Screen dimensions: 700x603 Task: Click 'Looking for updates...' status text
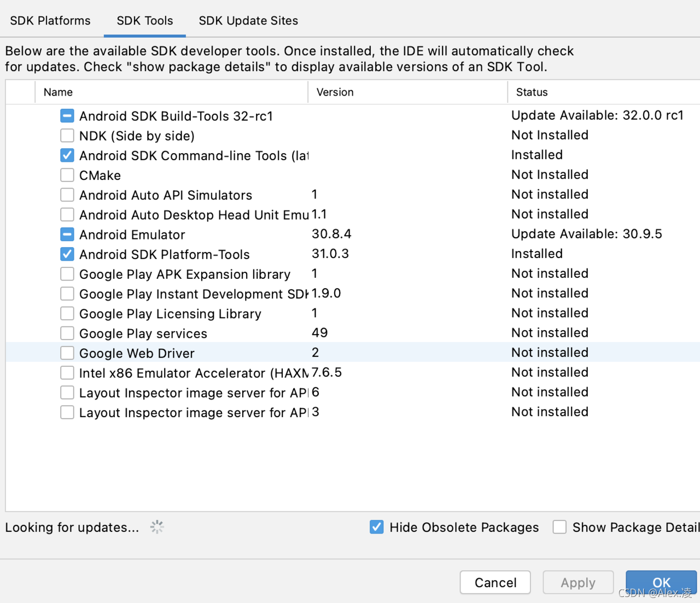tap(72, 528)
